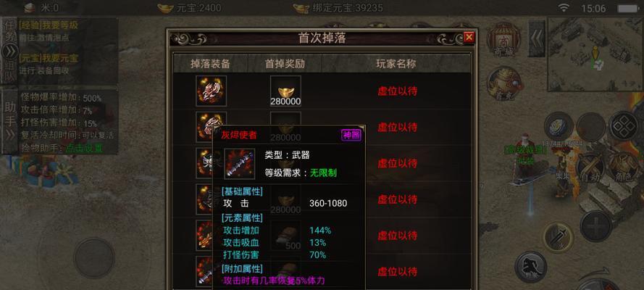Collapse the minimap with double-chevron arrow
Image resolution: width=644 pixels, height=290 pixels.
click(536, 38)
